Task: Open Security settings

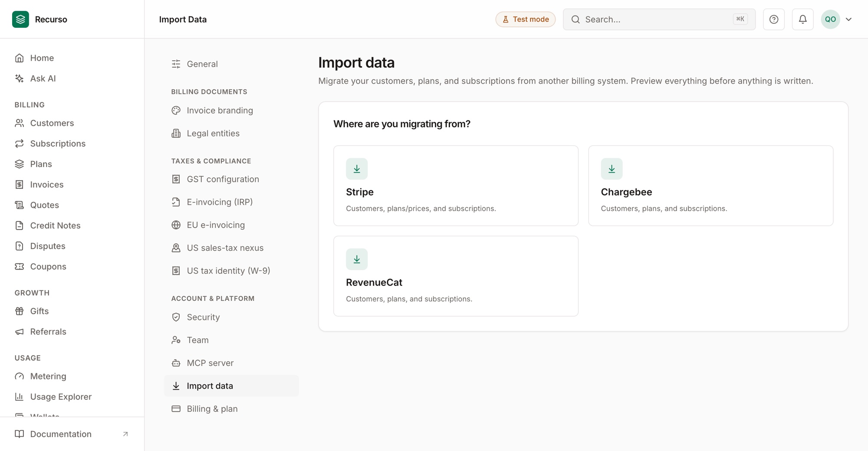Action: pyautogui.click(x=231, y=317)
